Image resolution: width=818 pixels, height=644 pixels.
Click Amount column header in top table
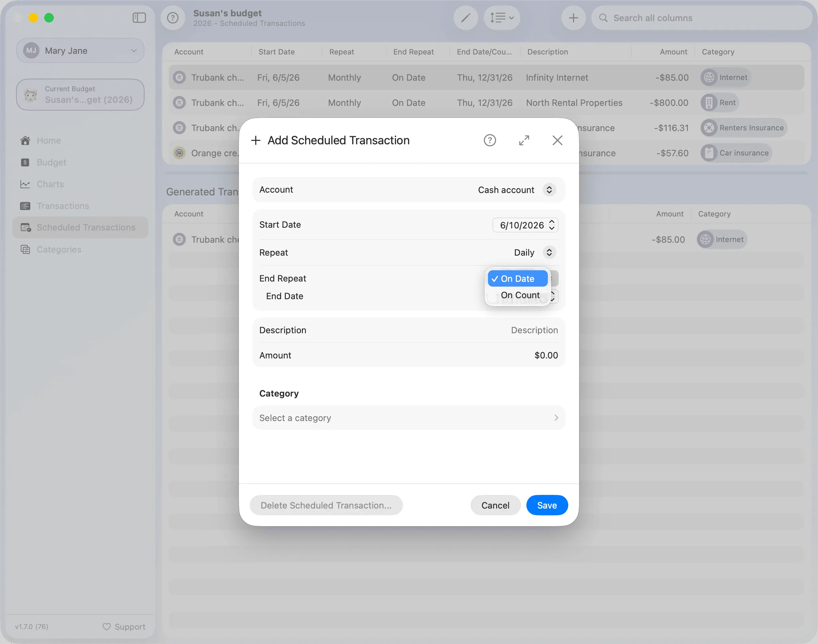pos(673,52)
